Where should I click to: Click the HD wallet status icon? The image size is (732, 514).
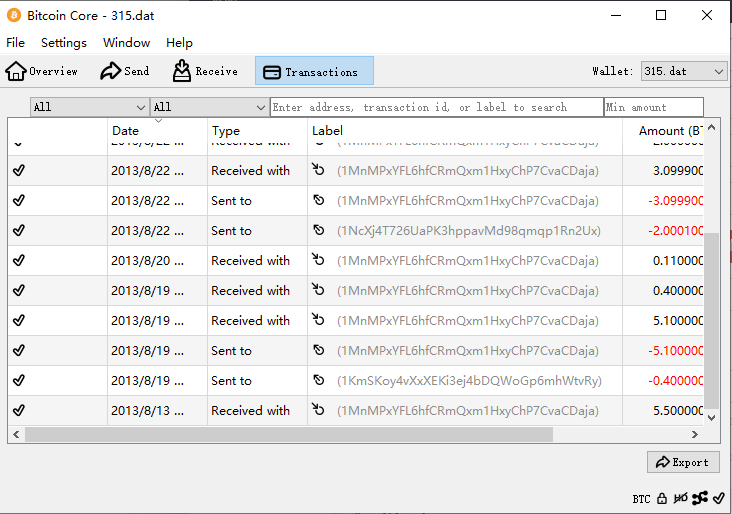pos(681,498)
